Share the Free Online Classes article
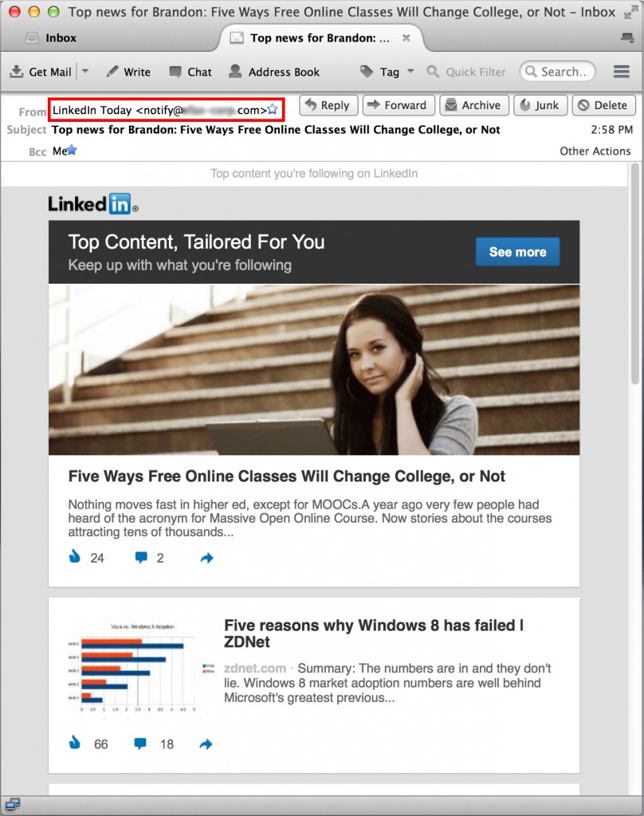644x816 pixels. [x=206, y=558]
